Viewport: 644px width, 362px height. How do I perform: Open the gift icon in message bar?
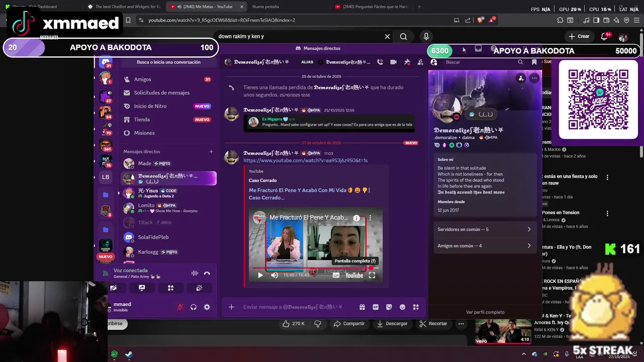coord(362,307)
